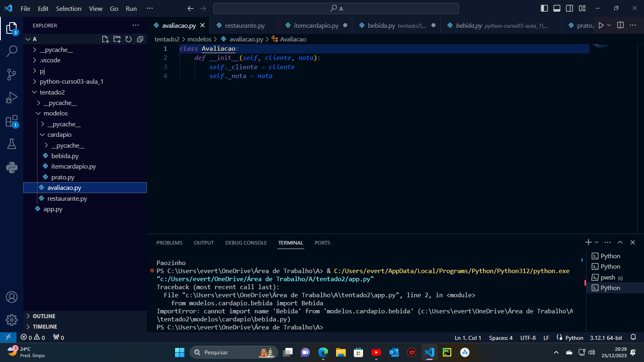Open the Search view in activity bar
Viewport: 644px width, 362px height.
coord(12,51)
